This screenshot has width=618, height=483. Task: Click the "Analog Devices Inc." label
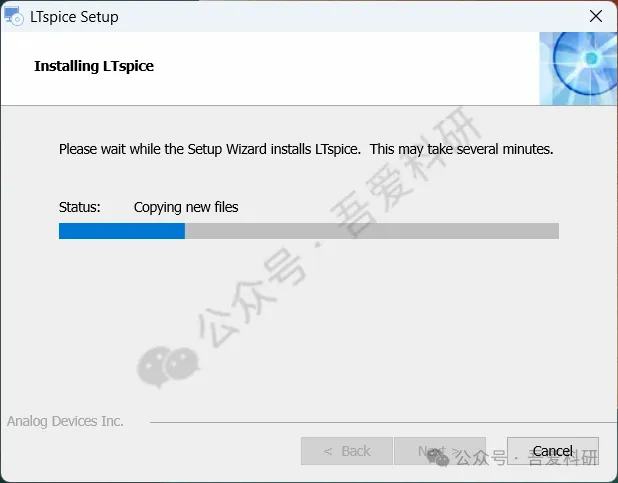[x=65, y=421]
